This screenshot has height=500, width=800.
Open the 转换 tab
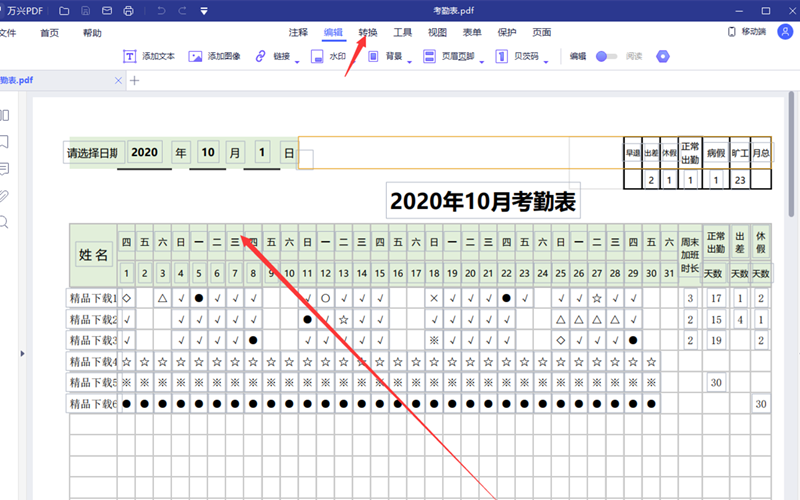[x=368, y=33]
